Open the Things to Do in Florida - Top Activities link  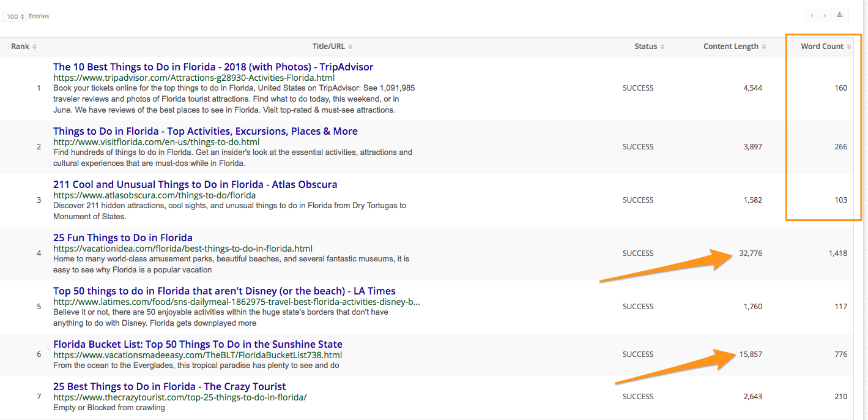(206, 132)
